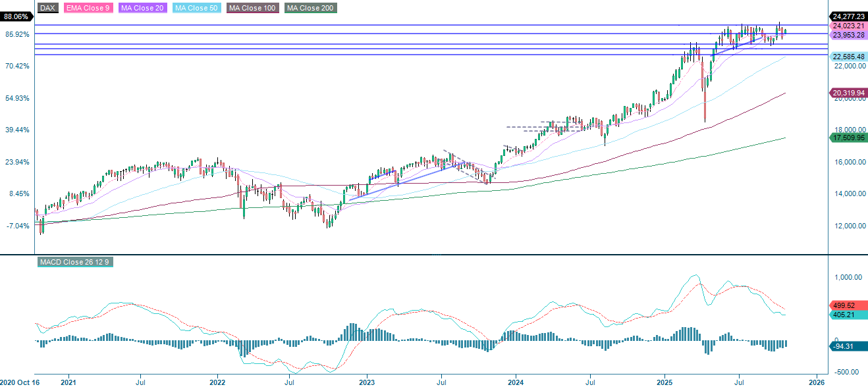Click the 2026 time axis label
This screenshot has height=387, width=868.
point(817,381)
